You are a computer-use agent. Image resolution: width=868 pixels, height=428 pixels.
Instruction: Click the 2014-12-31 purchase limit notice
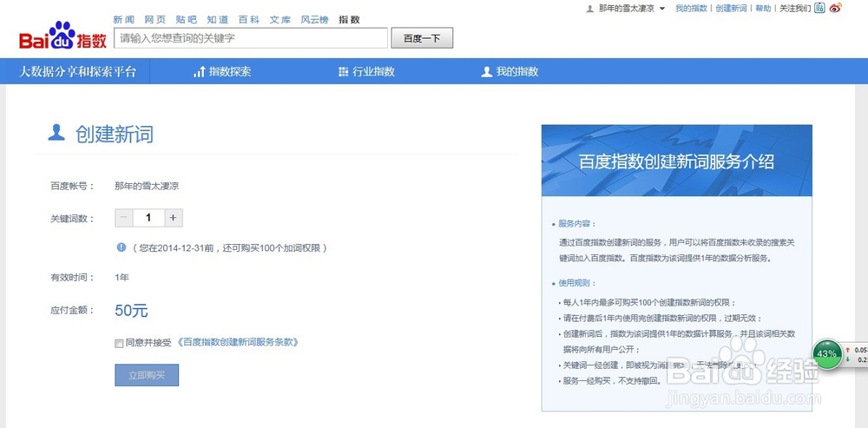[x=230, y=248]
